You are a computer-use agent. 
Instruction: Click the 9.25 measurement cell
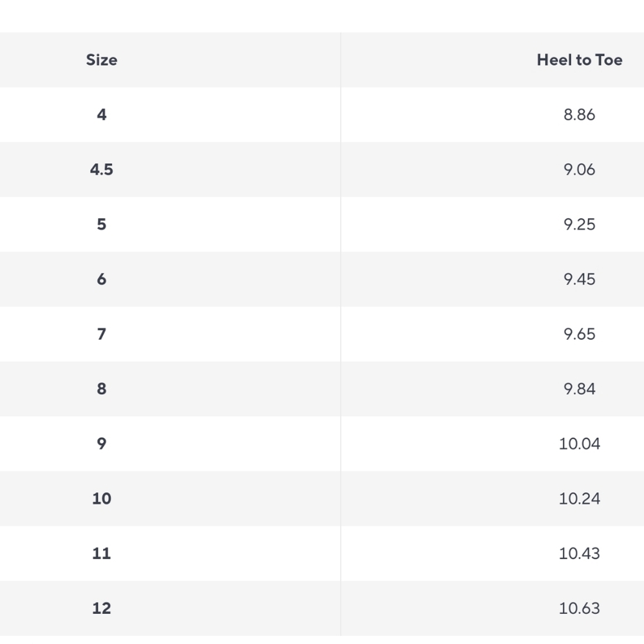[x=579, y=224]
